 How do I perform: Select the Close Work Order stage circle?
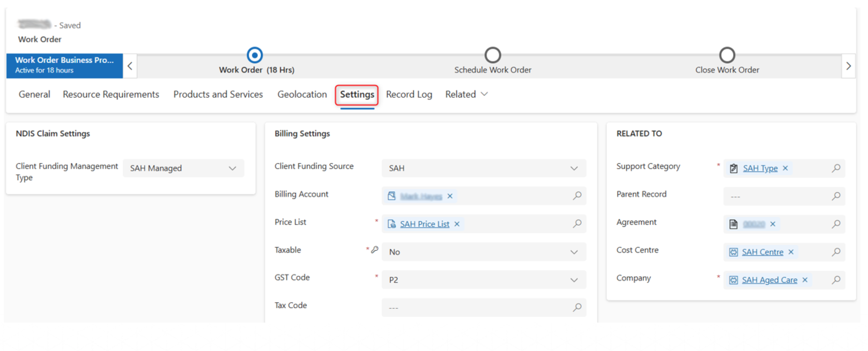[x=727, y=55]
